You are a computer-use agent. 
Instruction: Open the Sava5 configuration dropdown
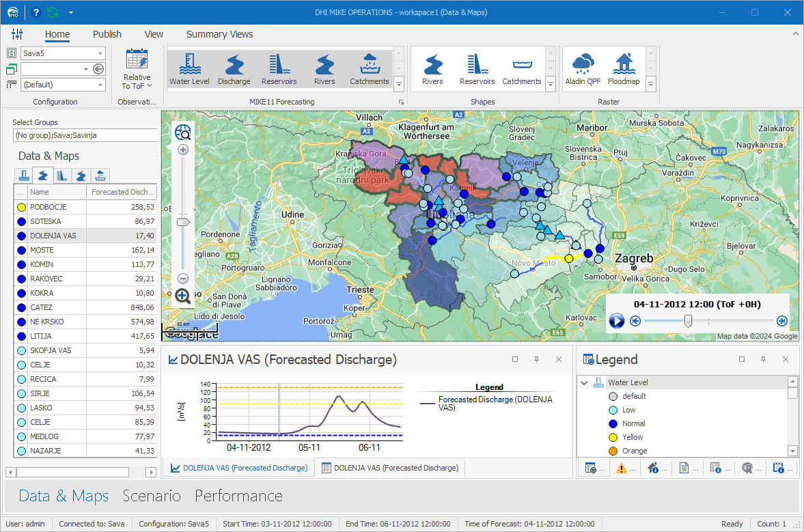click(100, 53)
